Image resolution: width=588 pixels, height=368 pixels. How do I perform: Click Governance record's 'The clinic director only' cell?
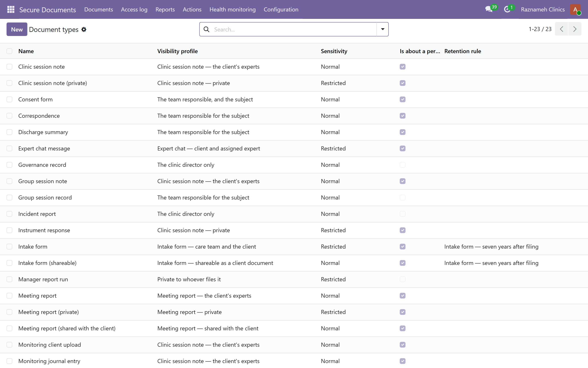point(186,165)
